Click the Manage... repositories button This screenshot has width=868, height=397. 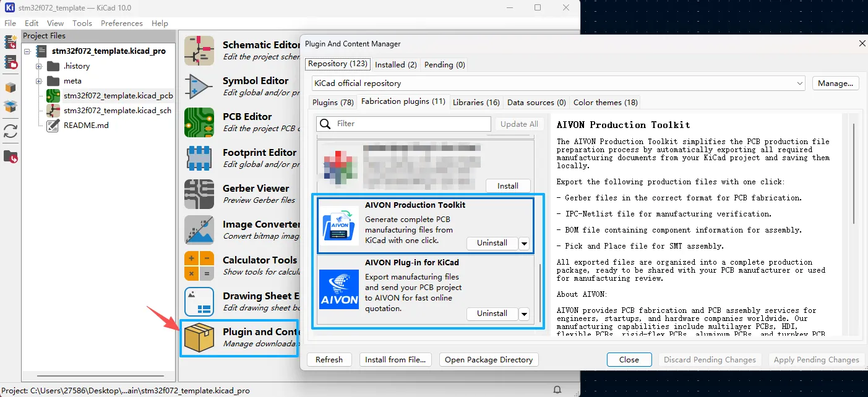[x=835, y=83]
